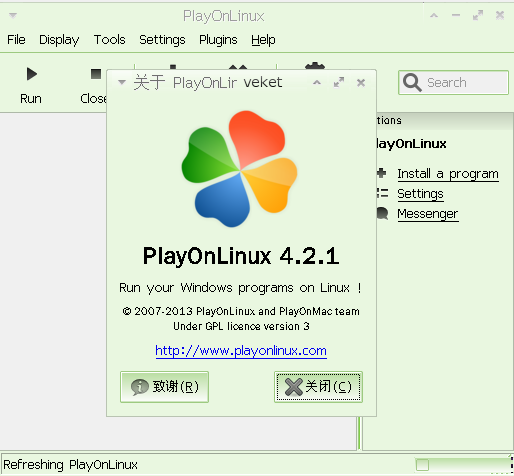Minimize the main PlayOnLinux window
Viewport: 514px width, 476px height.
[x=456, y=15]
